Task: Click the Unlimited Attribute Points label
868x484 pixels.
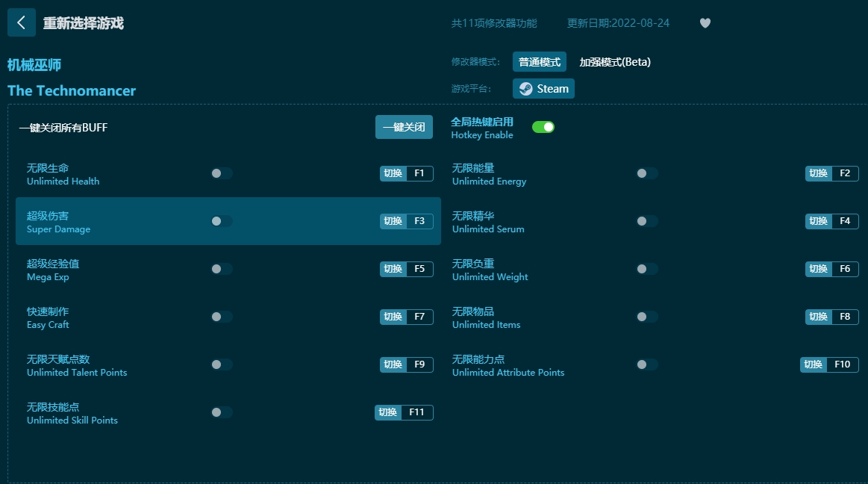Action: [508, 373]
